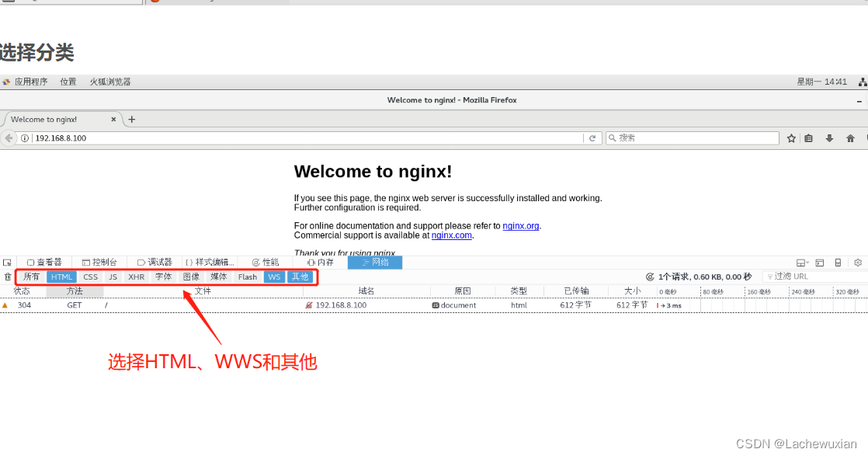Open the downloads arrow icon
This screenshot has height=456, width=868.
829,138
